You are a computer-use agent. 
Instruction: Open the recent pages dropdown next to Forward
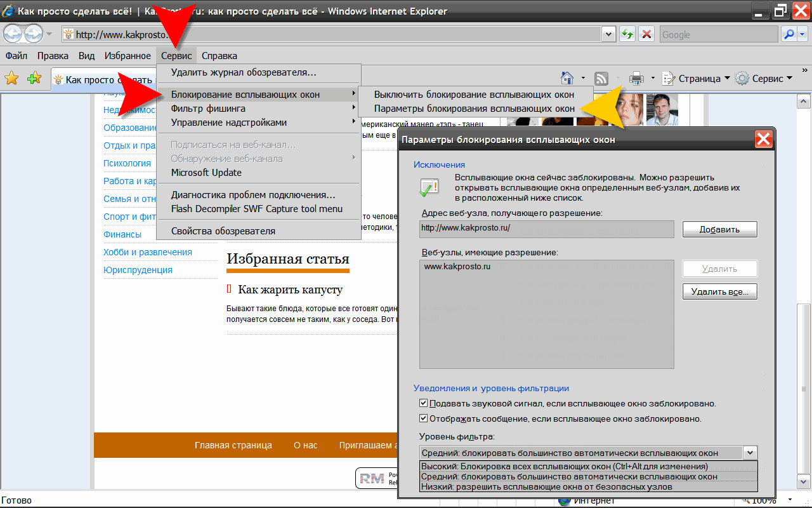tap(49, 34)
